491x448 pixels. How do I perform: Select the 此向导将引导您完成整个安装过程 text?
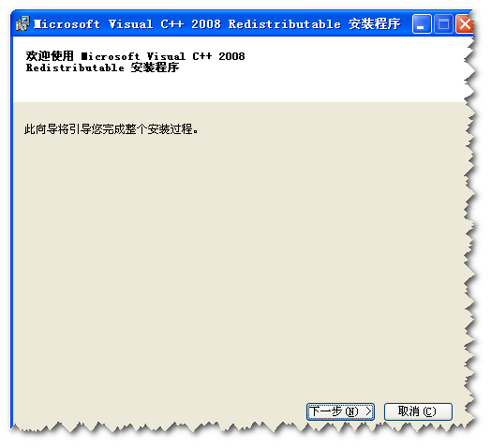click(112, 129)
